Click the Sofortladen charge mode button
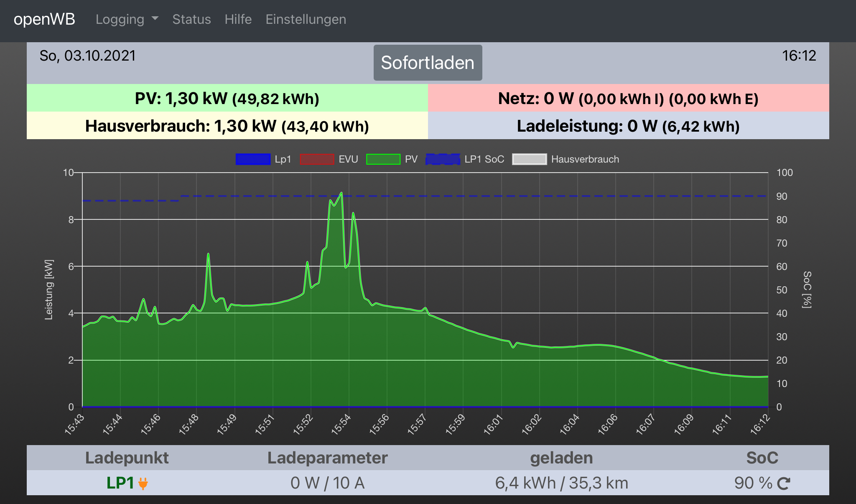856x504 pixels. pos(428,63)
